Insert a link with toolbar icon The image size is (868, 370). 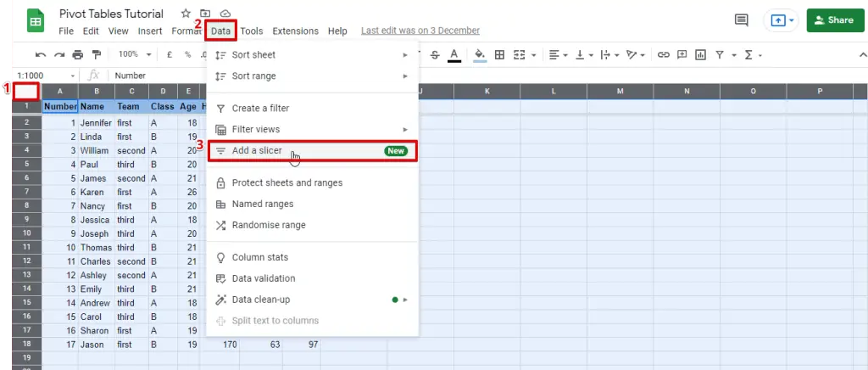[663, 55]
